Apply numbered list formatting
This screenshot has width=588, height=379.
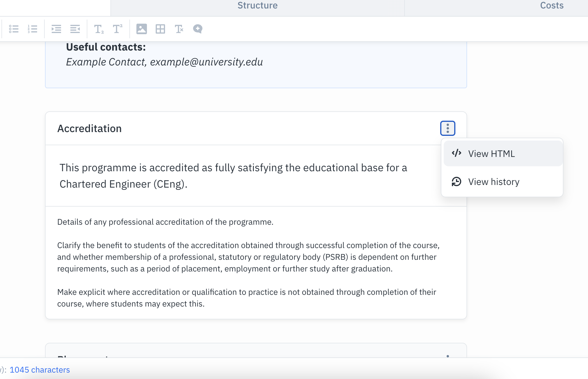click(32, 29)
